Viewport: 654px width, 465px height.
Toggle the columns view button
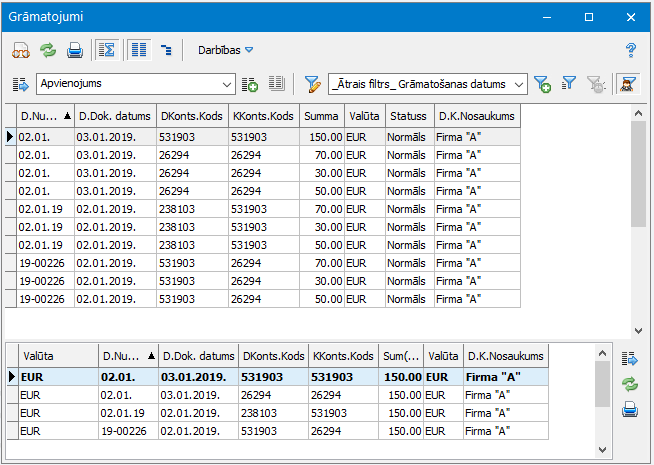coord(139,50)
